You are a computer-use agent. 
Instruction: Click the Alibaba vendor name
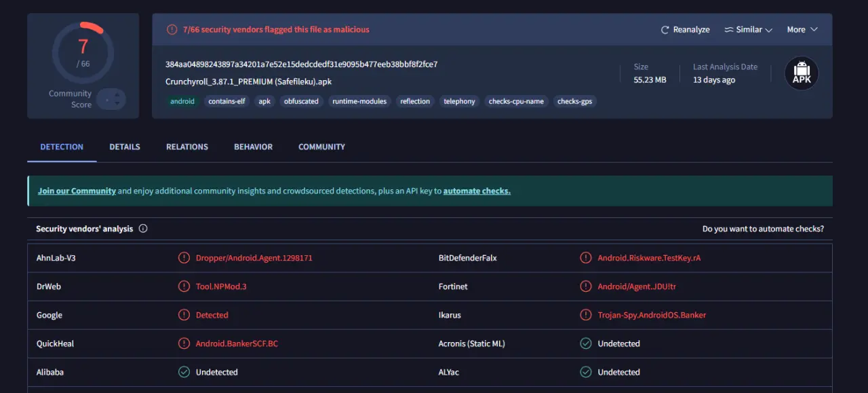click(50, 372)
